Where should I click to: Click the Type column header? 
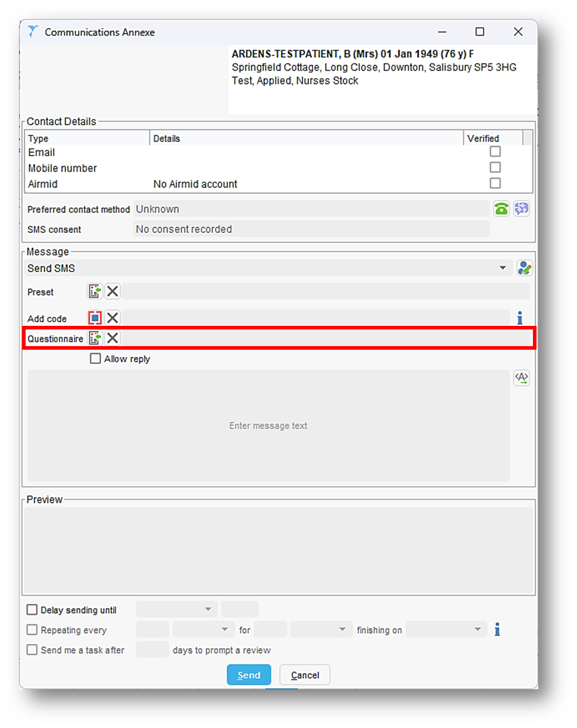[x=88, y=138]
